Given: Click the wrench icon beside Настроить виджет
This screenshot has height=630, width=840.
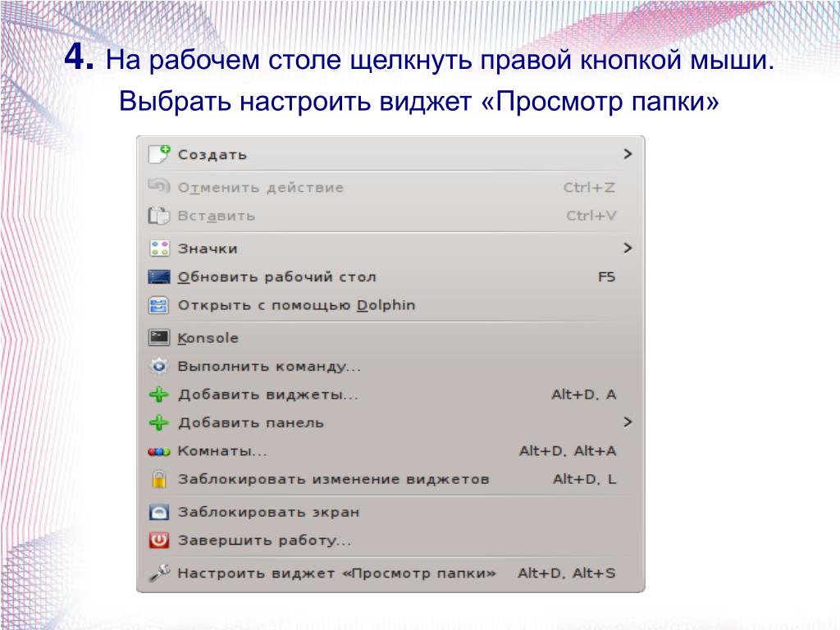Looking at the screenshot, I should pos(159,573).
